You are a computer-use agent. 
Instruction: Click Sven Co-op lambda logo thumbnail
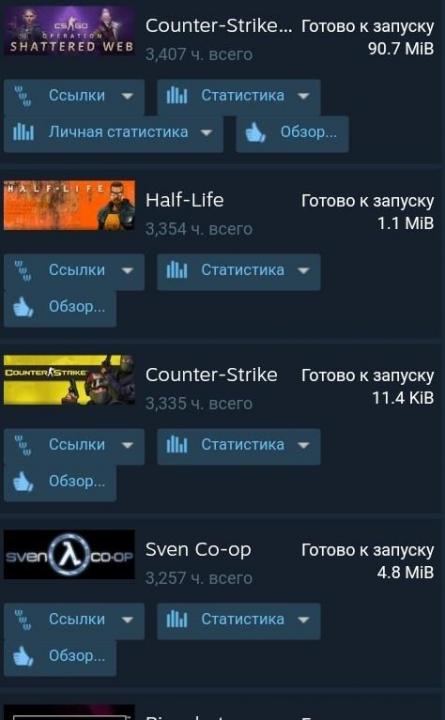(69, 554)
